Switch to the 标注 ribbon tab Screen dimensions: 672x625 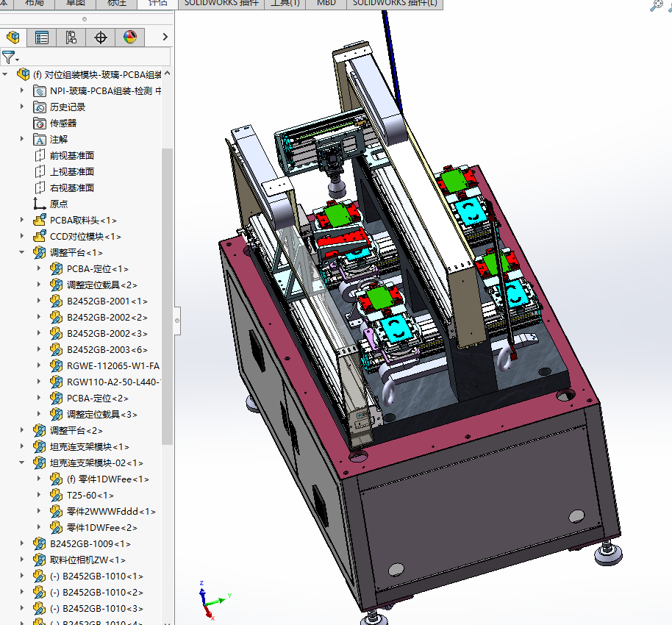point(117,4)
